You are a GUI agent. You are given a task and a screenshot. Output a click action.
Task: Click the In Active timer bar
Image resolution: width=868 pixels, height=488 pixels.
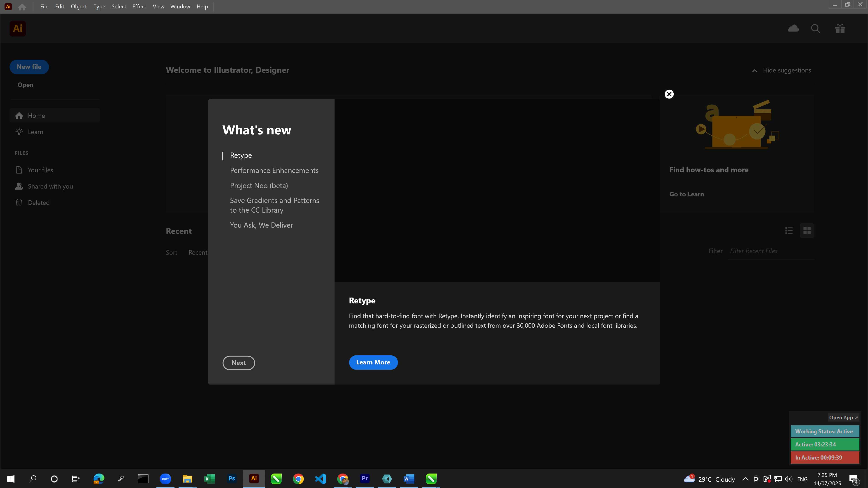[x=825, y=458]
